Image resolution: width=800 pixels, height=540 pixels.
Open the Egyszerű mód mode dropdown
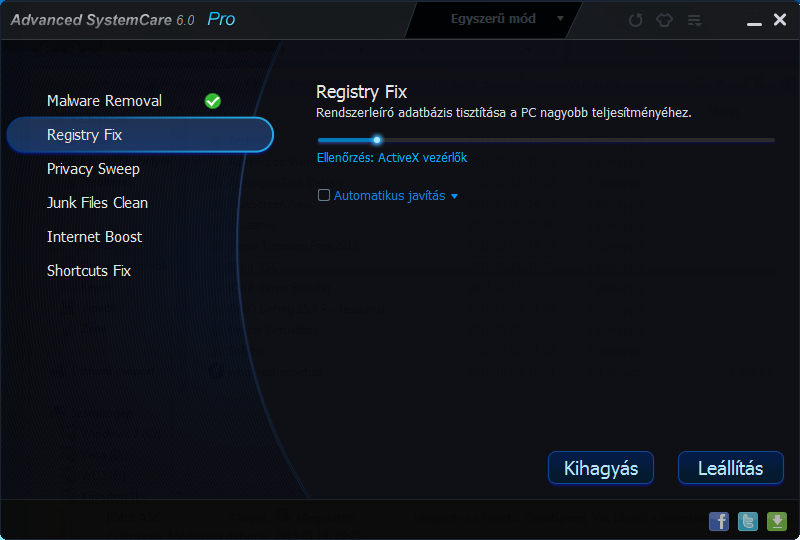[x=493, y=19]
